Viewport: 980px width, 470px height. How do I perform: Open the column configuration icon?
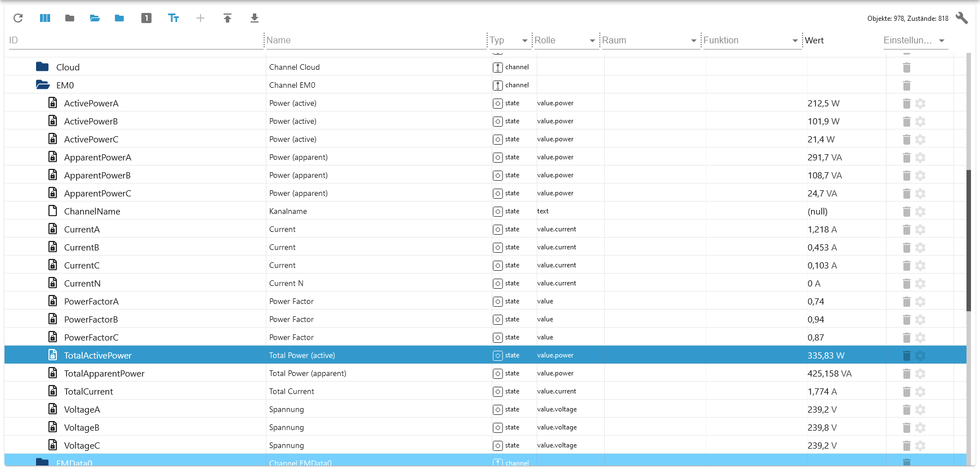[x=45, y=18]
